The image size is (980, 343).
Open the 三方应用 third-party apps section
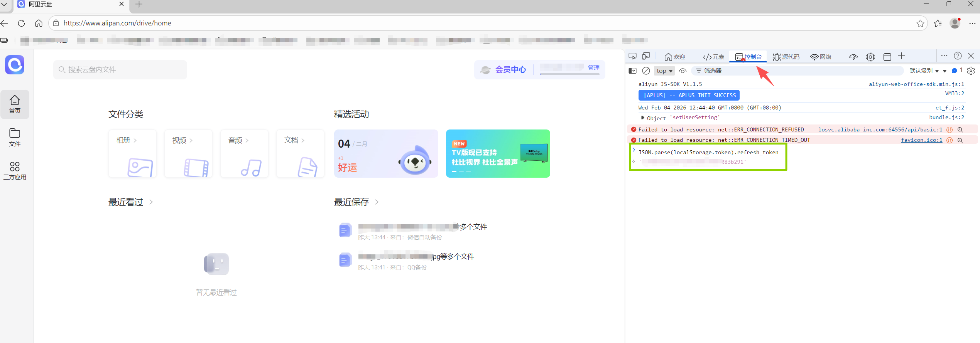[x=15, y=171]
